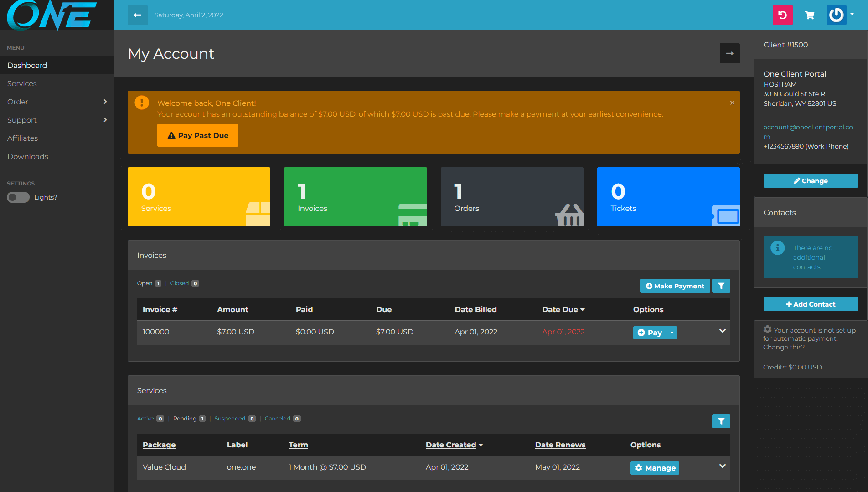
Task: Expand invoice 100000 row details
Action: click(722, 331)
